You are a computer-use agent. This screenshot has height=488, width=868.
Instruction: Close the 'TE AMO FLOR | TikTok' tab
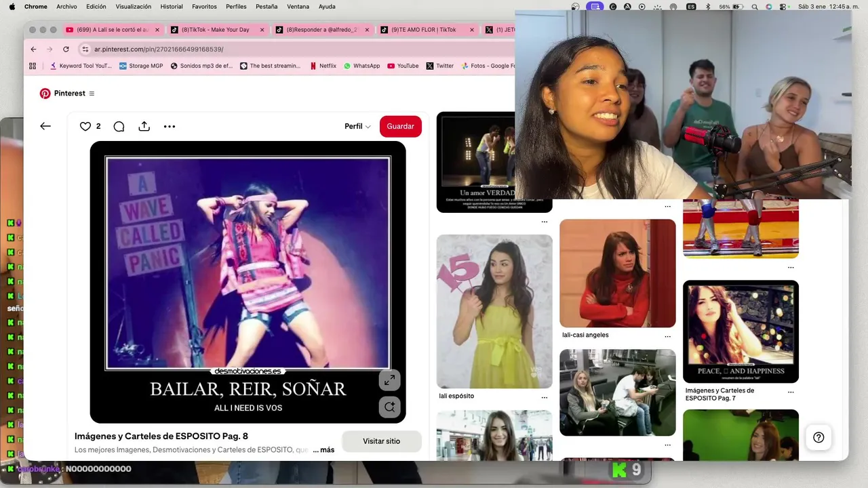472,30
